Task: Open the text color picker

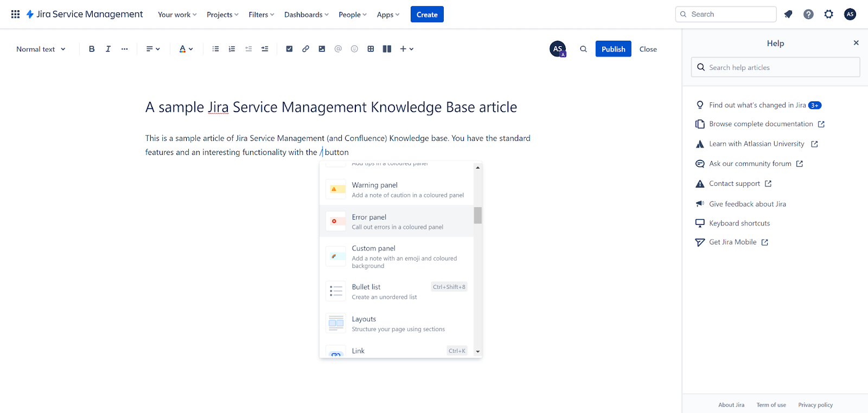Action: 186,49
